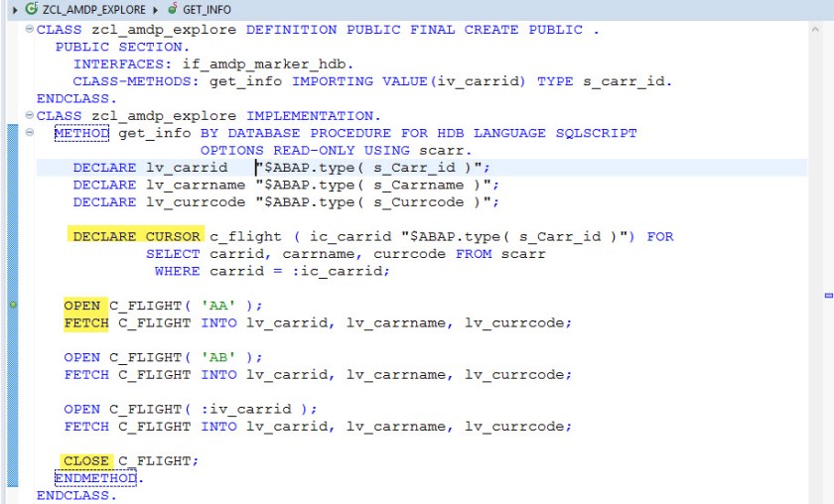Click PUBLIC SECTION. line

coord(122,47)
